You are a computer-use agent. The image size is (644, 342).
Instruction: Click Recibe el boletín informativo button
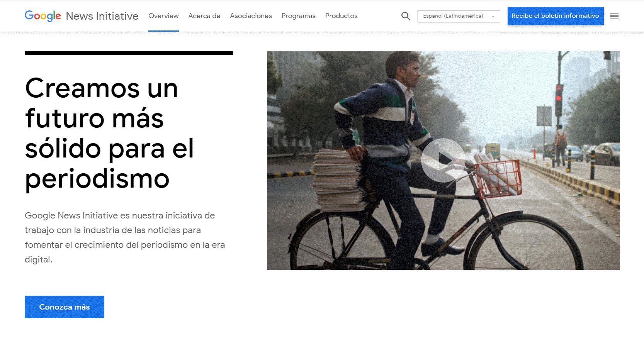(x=556, y=16)
